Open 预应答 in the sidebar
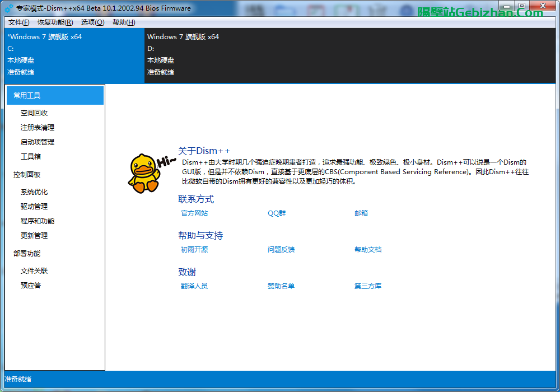 click(31, 285)
